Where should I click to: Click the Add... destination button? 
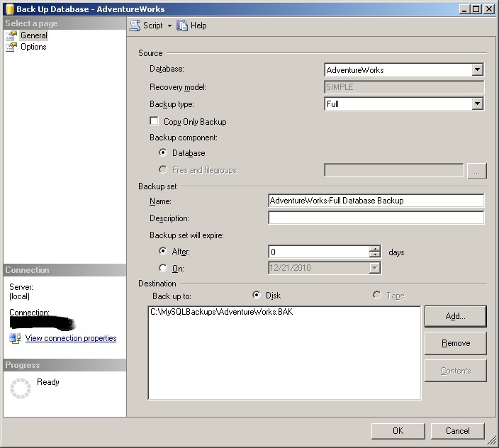point(455,316)
